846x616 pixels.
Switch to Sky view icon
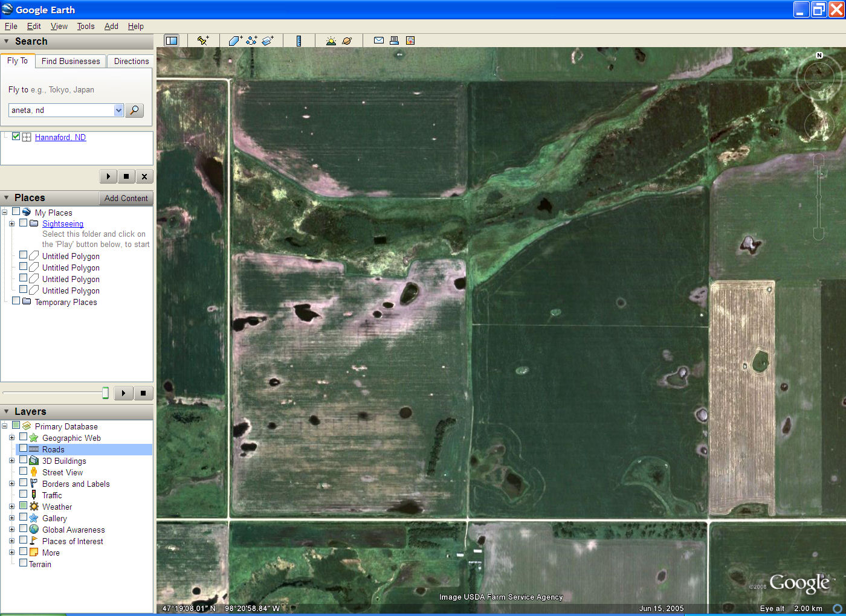coord(347,40)
